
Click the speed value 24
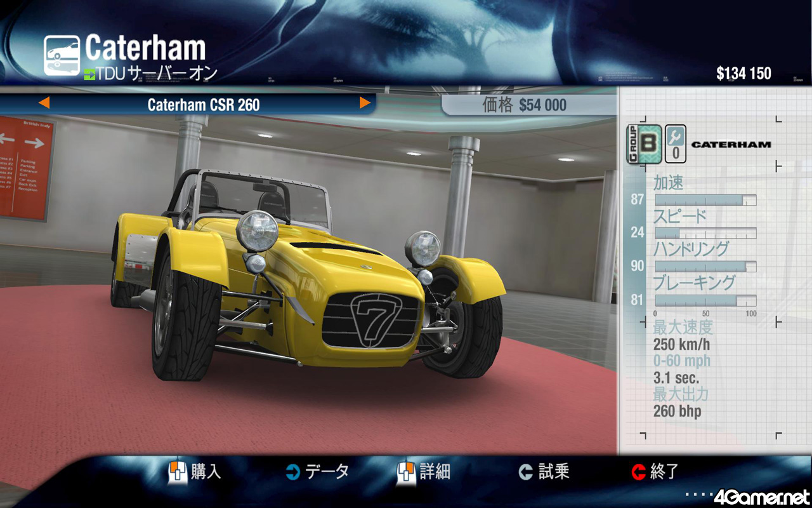[638, 233]
